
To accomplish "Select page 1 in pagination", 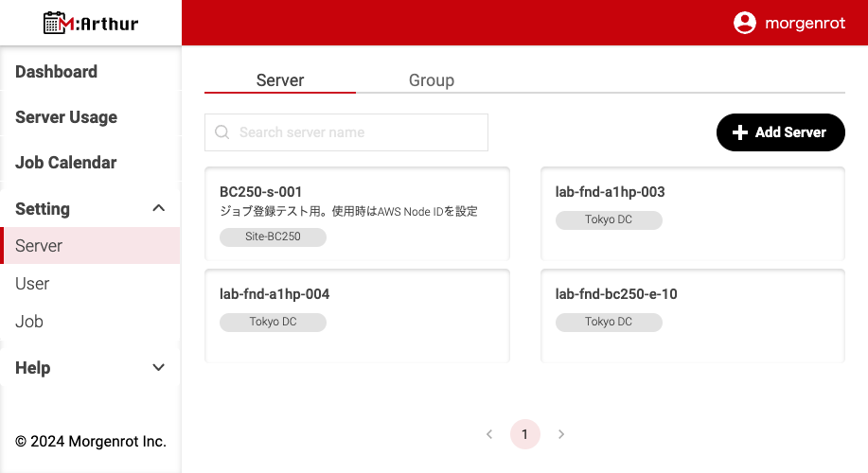I will tap(525, 434).
